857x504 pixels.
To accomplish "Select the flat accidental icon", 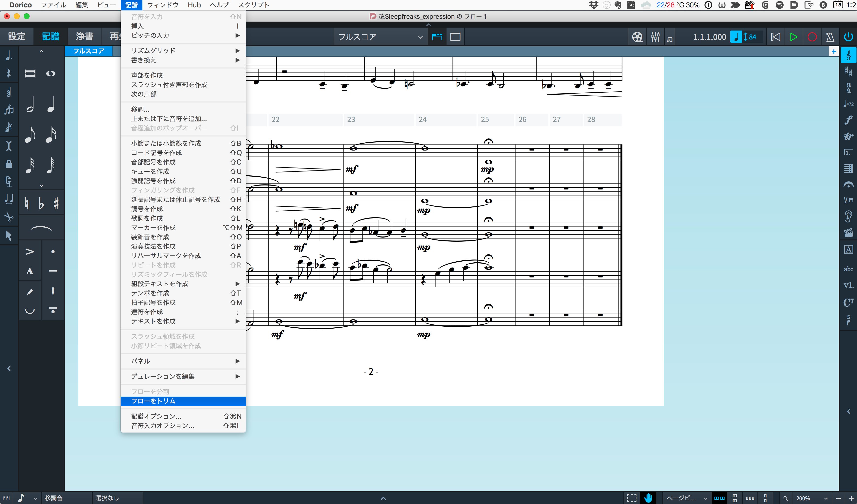I will (41, 203).
